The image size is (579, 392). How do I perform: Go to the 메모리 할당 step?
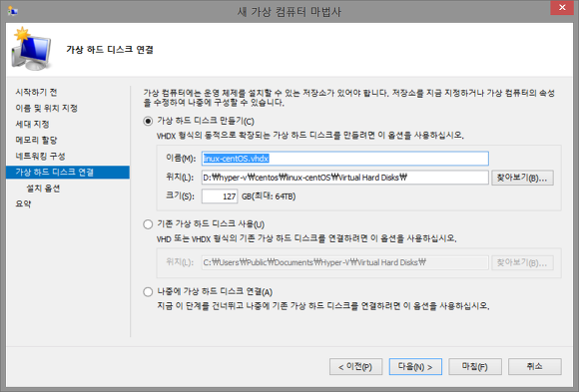pyautogui.click(x=36, y=140)
